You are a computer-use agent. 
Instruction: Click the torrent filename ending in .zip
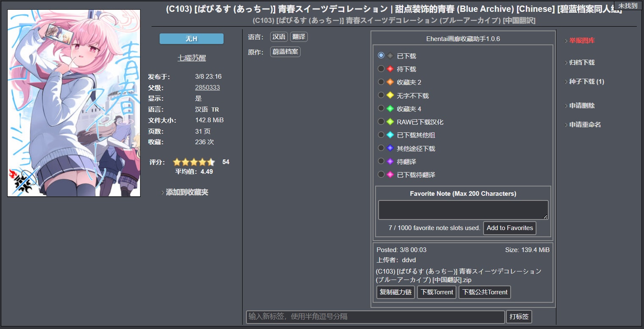tap(459, 275)
